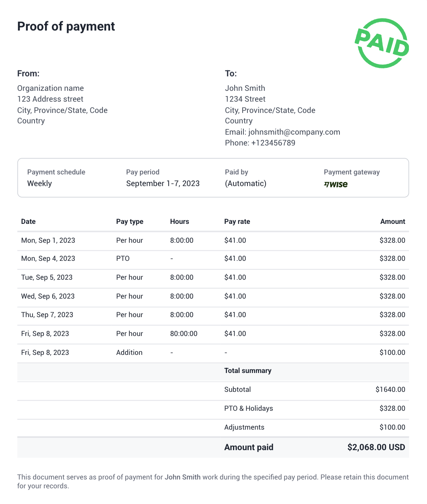
Task: Click the Amount column header
Action: 392,221
